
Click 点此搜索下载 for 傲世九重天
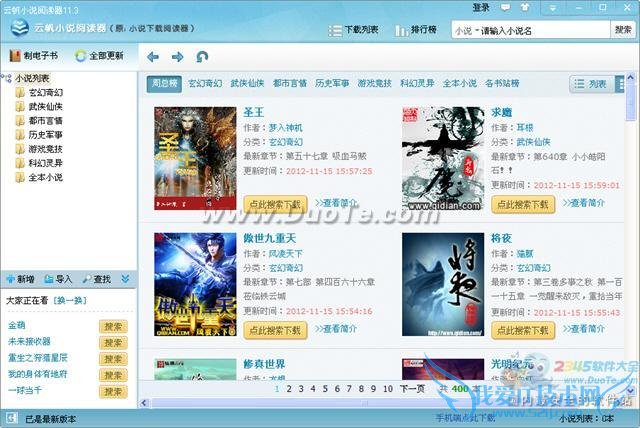click(275, 330)
